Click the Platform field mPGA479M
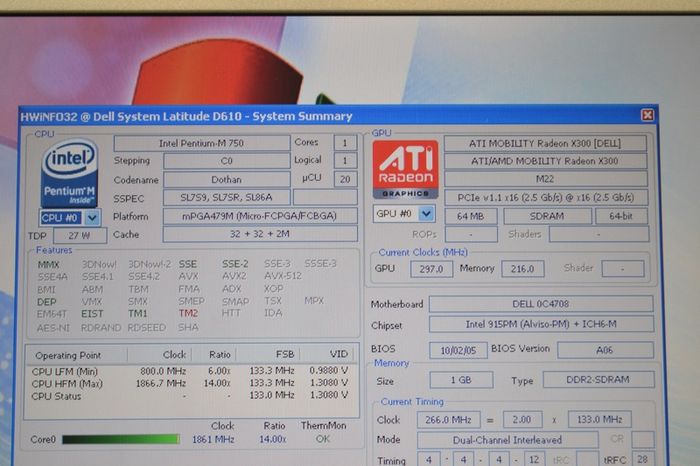 (x=260, y=216)
